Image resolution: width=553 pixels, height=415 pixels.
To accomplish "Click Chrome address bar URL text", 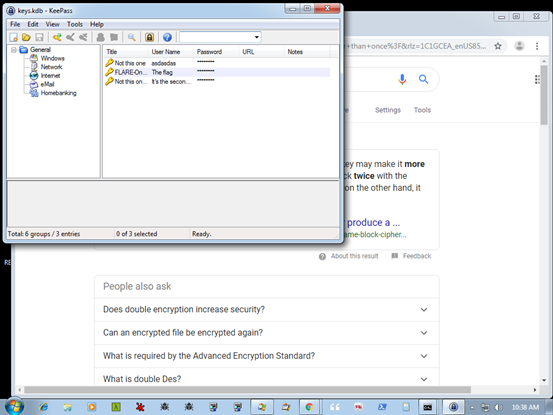I will pyautogui.click(x=416, y=46).
